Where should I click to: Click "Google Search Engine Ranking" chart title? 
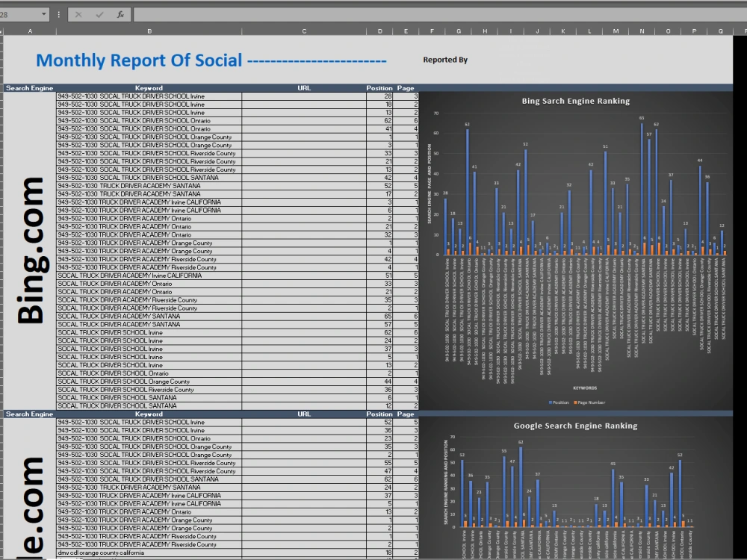[x=575, y=426]
